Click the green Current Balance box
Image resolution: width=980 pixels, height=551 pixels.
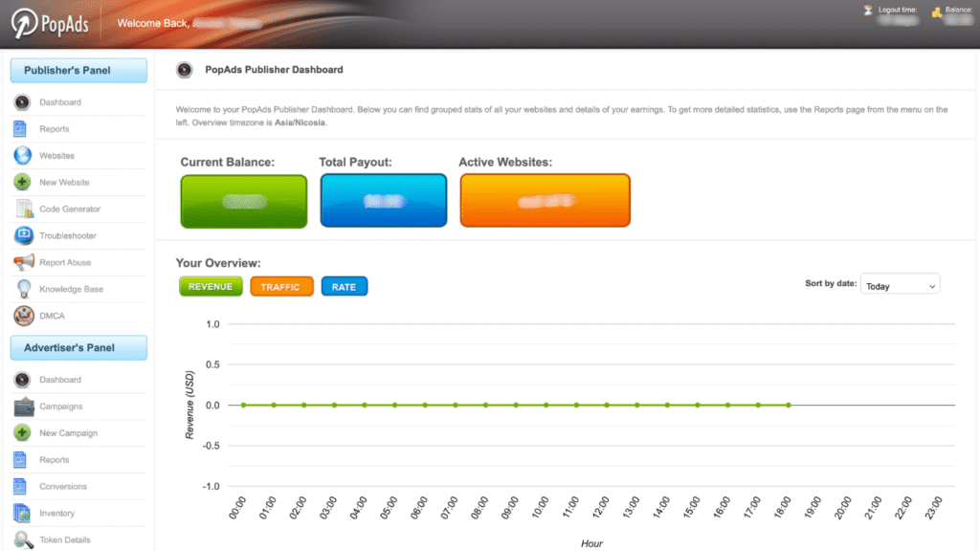(244, 201)
